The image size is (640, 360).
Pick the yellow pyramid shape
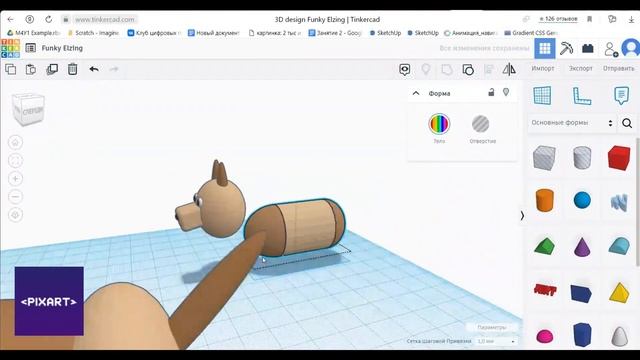coord(619,292)
